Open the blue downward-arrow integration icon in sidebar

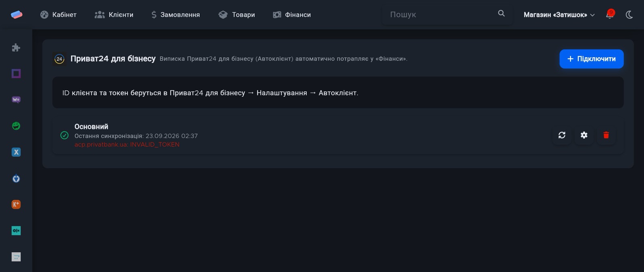coord(16,178)
